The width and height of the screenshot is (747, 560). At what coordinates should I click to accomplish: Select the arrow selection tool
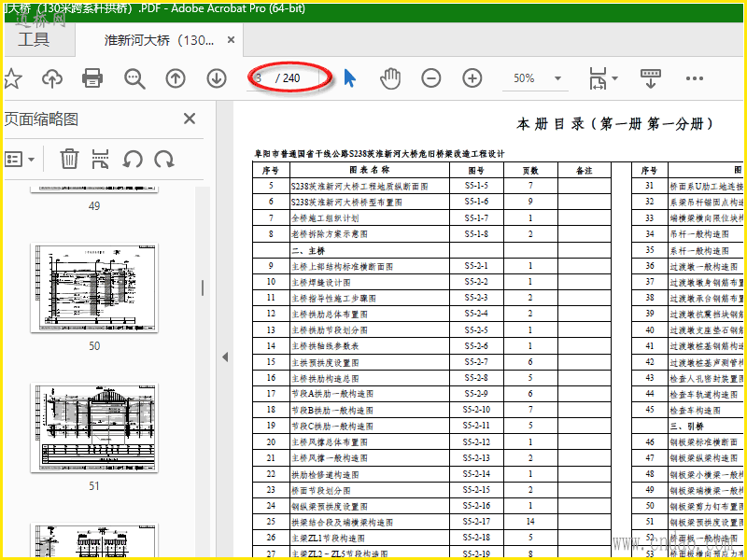(x=349, y=78)
